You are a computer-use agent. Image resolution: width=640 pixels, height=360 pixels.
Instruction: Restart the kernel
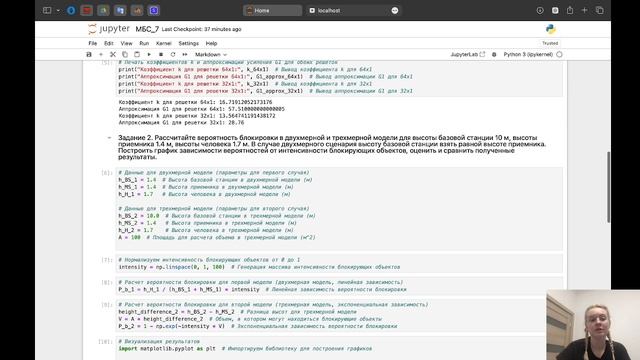click(x=173, y=54)
